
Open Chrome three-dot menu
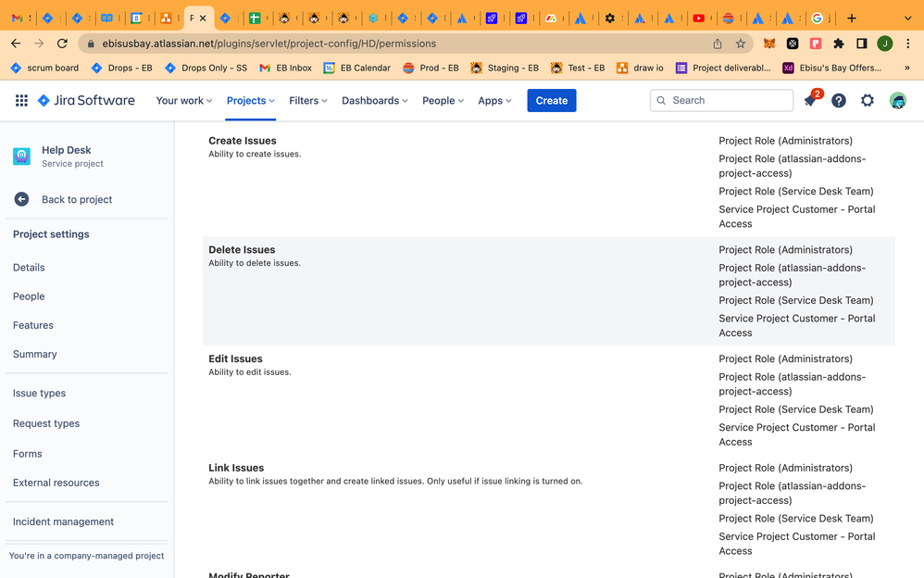pos(908,43)
